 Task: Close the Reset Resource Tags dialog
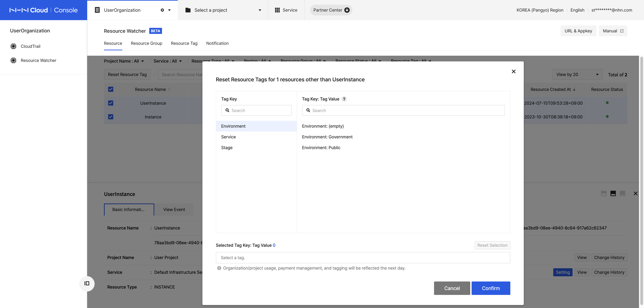pyautogui.click(x=514, y=71)
